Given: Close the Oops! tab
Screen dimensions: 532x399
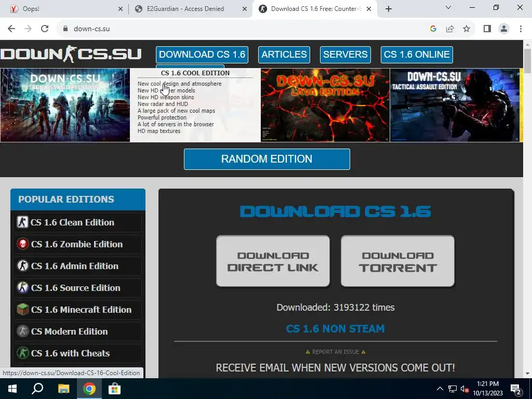Looking at the screenshot, I should (x=121, y=9).
